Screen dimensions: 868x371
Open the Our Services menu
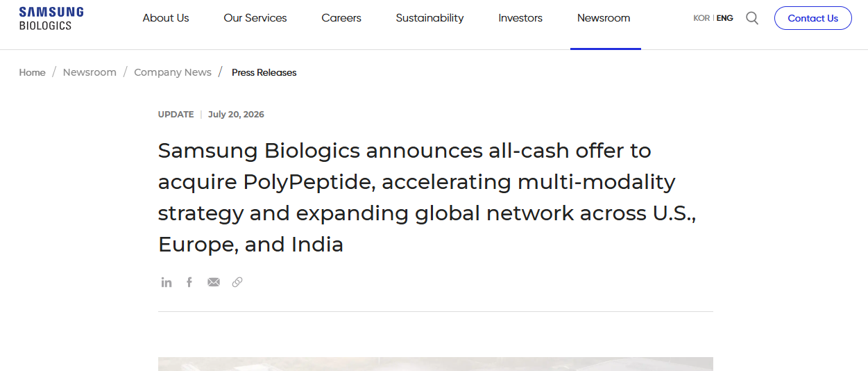[x=255, y=18]
